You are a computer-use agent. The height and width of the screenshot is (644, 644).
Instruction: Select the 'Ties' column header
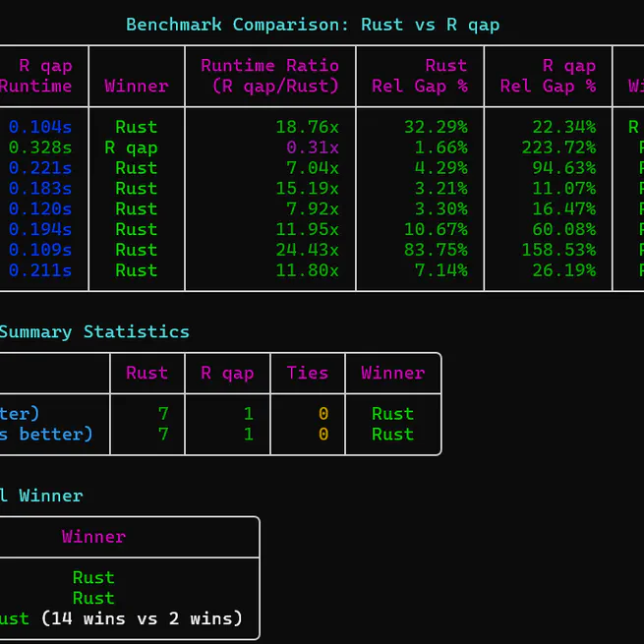tap(307, 373)
